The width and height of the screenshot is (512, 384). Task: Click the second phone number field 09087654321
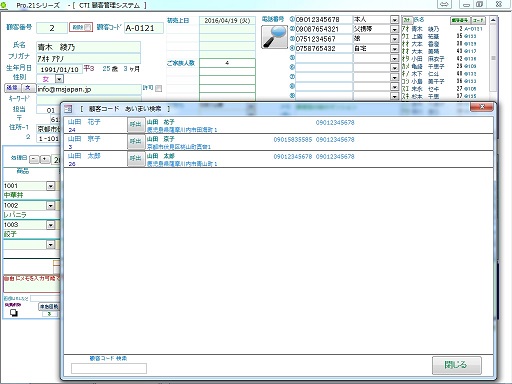coord(324,29)
